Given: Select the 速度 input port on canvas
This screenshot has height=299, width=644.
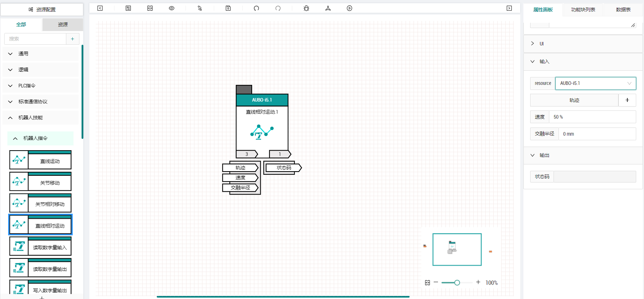Looking at the screenshot, I should pyautogui.click(x=240, y=178).
